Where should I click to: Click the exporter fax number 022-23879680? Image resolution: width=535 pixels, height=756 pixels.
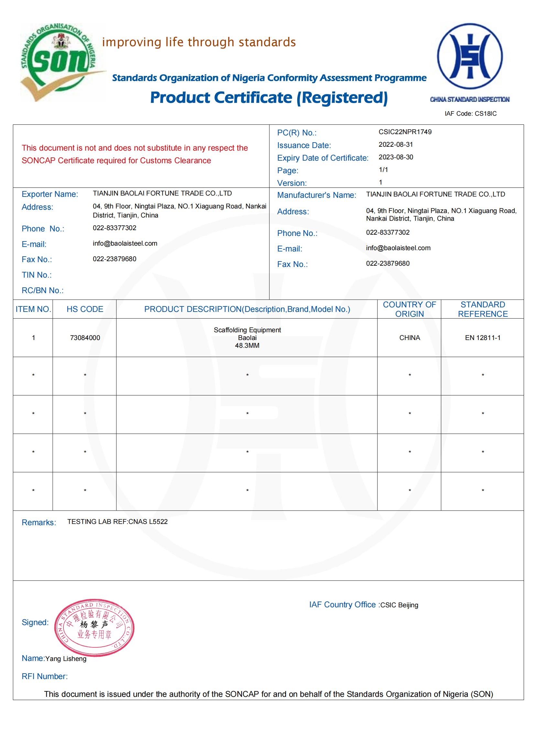[114, 259]
